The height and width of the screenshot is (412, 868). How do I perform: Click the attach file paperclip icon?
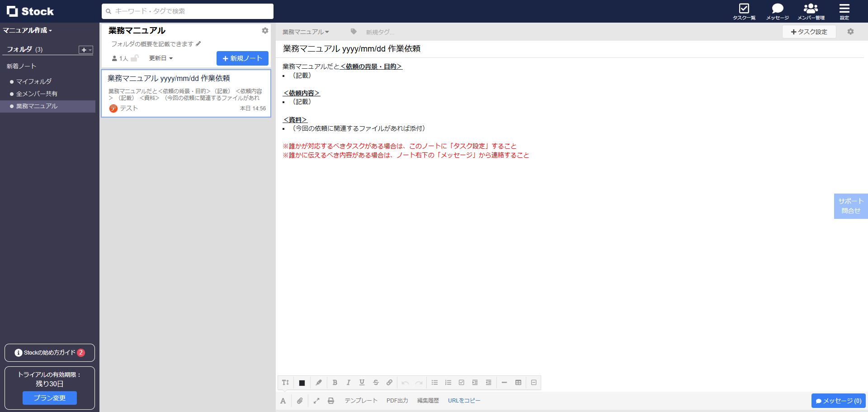click(300, 401)
